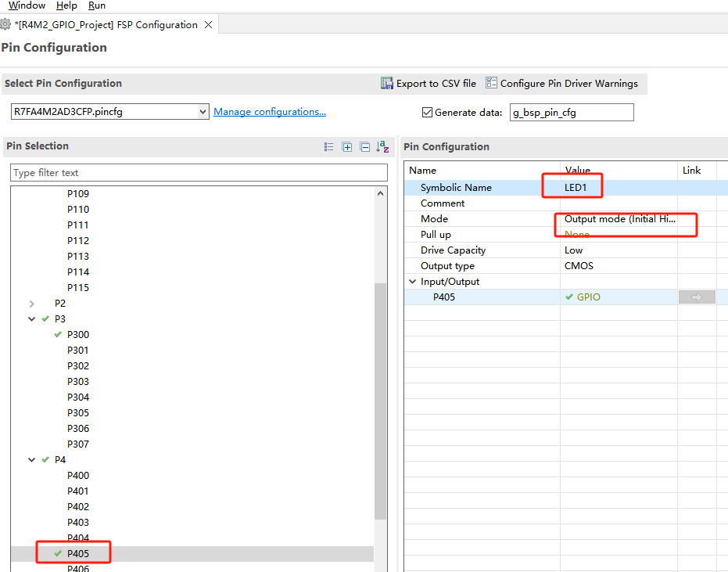The image size is (728, 572).
Task: Select pin P402 in the tree
Action: coord(78,506)
